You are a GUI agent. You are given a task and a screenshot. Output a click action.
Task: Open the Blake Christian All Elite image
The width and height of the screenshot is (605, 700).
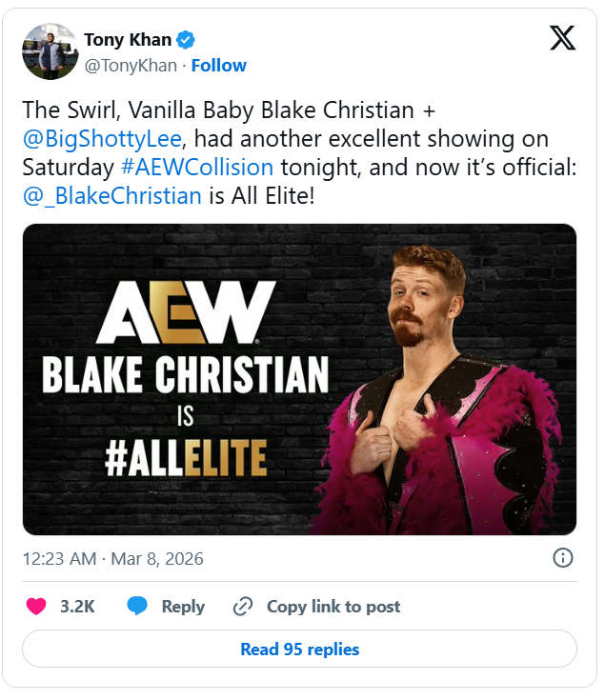299,379
